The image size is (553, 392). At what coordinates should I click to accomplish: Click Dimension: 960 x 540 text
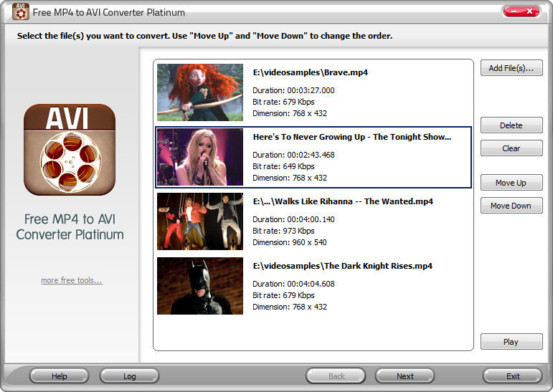click(290, 242)
